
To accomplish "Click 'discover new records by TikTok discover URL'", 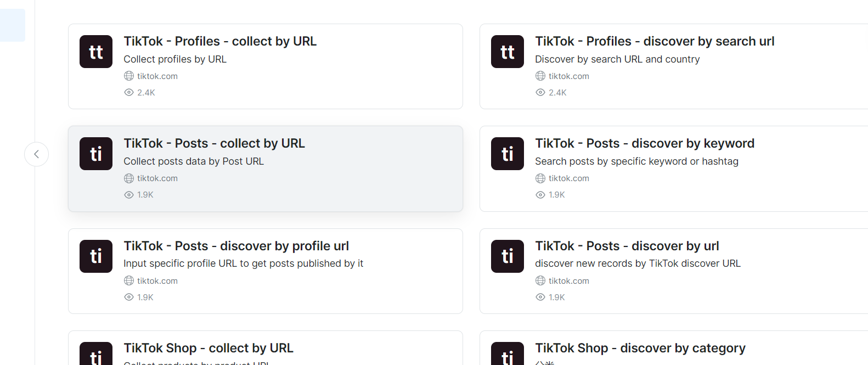I will 638,263.
